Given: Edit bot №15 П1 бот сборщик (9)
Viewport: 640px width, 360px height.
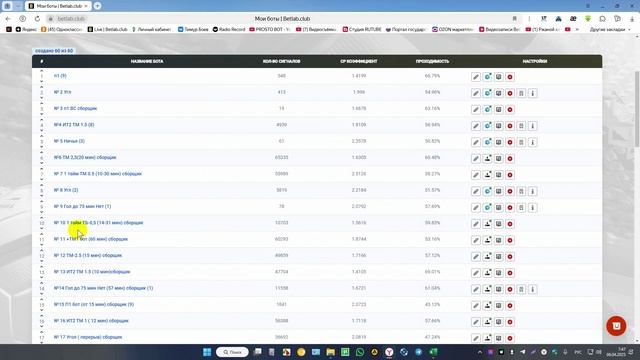Looking at the screenshot, I should coord(476,305).
